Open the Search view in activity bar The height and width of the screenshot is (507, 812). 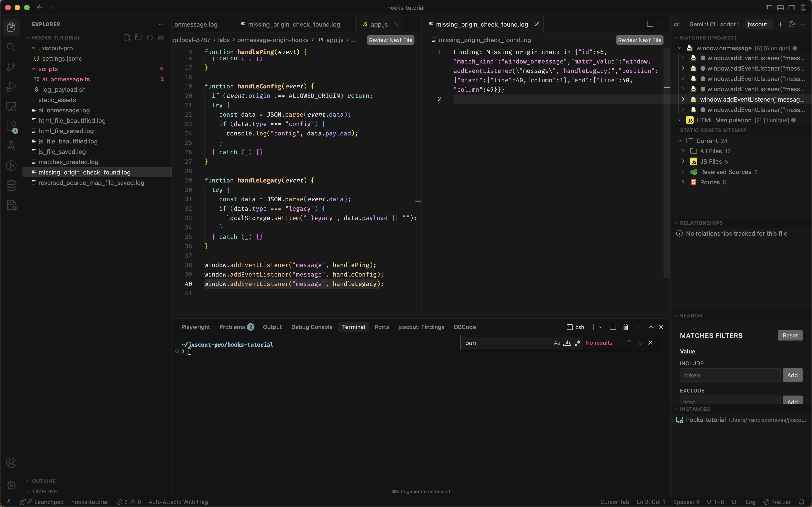coord(11,47)
